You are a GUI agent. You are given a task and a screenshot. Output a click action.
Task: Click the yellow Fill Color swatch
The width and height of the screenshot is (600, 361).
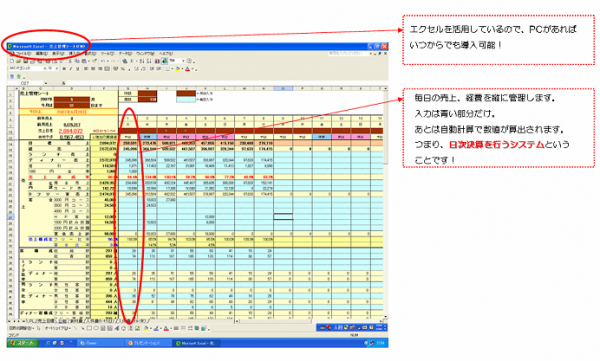(x=177, y=69)
